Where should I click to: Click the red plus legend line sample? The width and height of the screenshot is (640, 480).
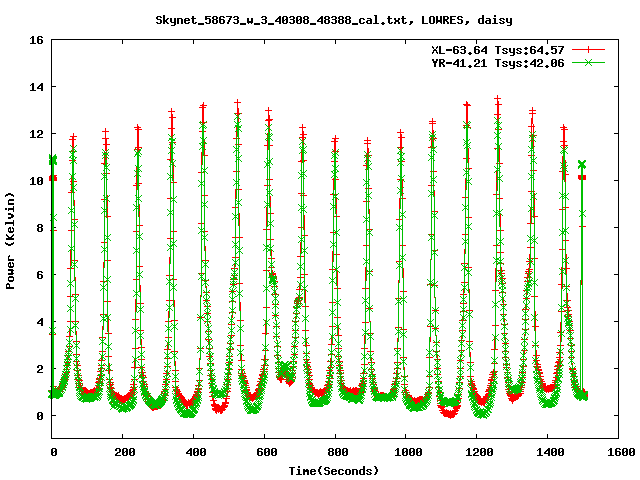tap(588, 50)
